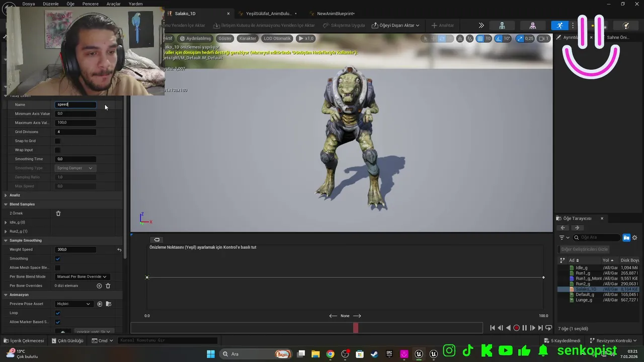
Task: Toggle rotation snap angle icon
Action: [498, 38]
